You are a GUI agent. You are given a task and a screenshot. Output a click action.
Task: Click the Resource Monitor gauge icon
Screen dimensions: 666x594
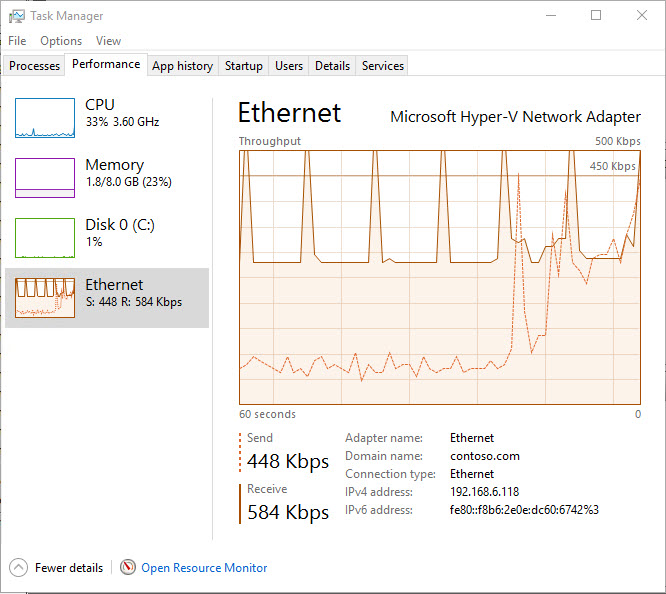[127, 568]
